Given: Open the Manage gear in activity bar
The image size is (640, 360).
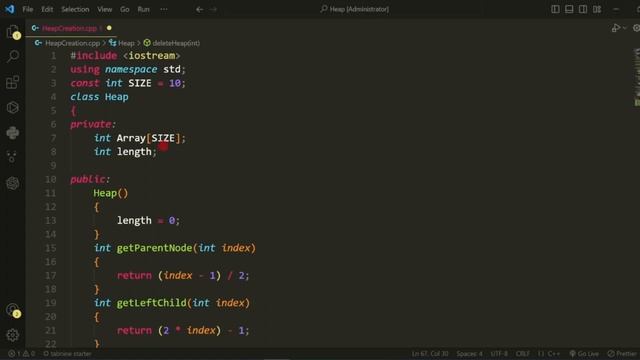Looking at the screenshot, I should [13, 335].
